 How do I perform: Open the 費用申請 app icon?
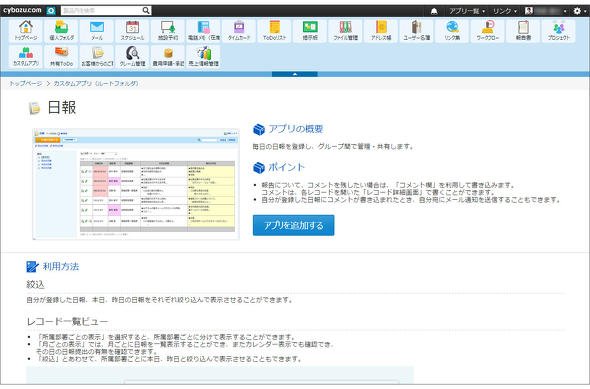[168, 56]
